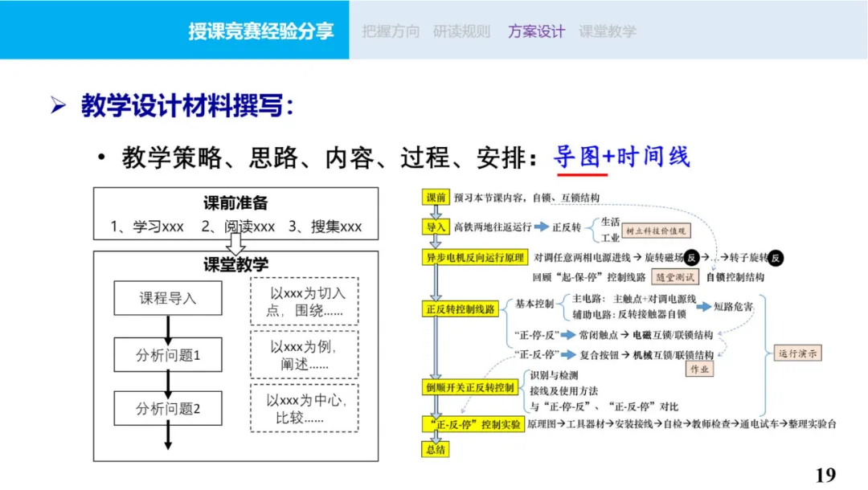Screen dimensions: 868x490
Task: Click the 课程导入 flowchart box
Action: [168, 298]
